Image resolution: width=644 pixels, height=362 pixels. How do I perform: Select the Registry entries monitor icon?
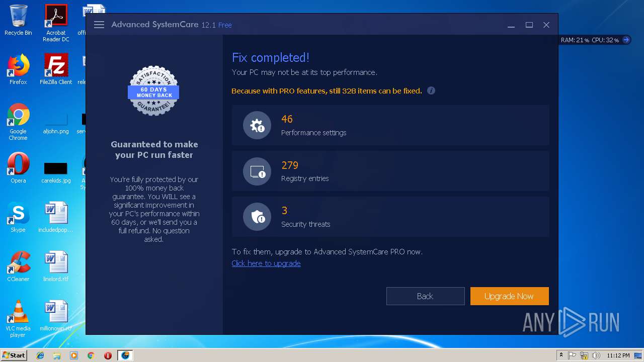tap(257, 171)
